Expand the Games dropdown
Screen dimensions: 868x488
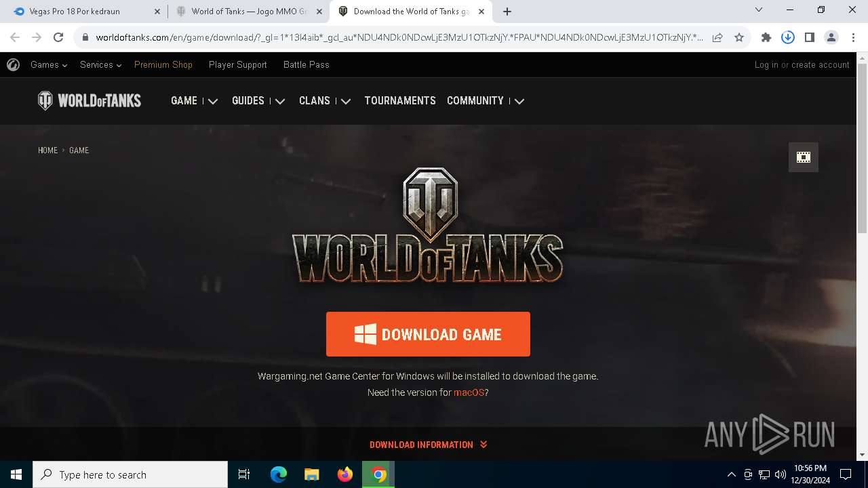point(49,65)
